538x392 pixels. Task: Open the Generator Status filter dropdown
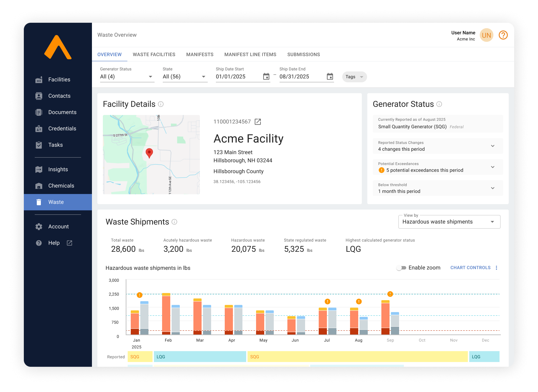coord(127,77)
